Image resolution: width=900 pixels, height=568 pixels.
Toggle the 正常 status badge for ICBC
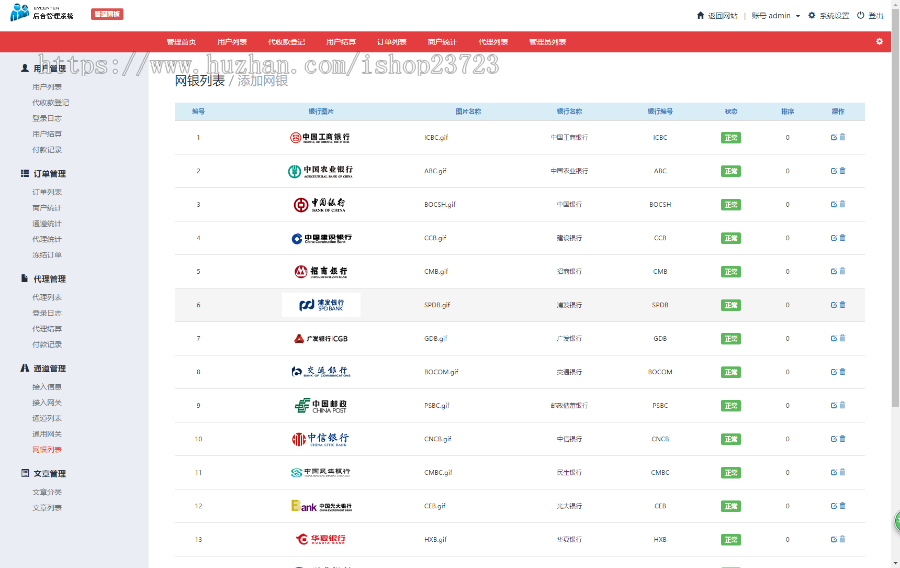731,138
